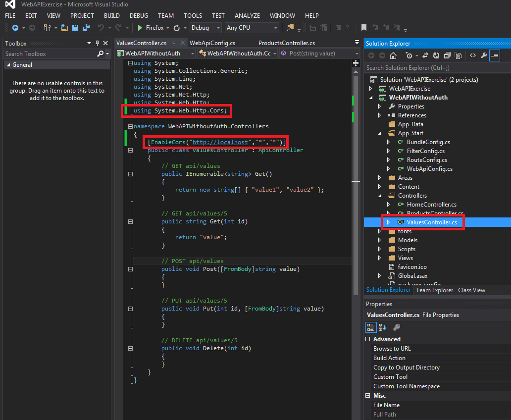Switch to the Team Explorer tab

tap(434, 290)
